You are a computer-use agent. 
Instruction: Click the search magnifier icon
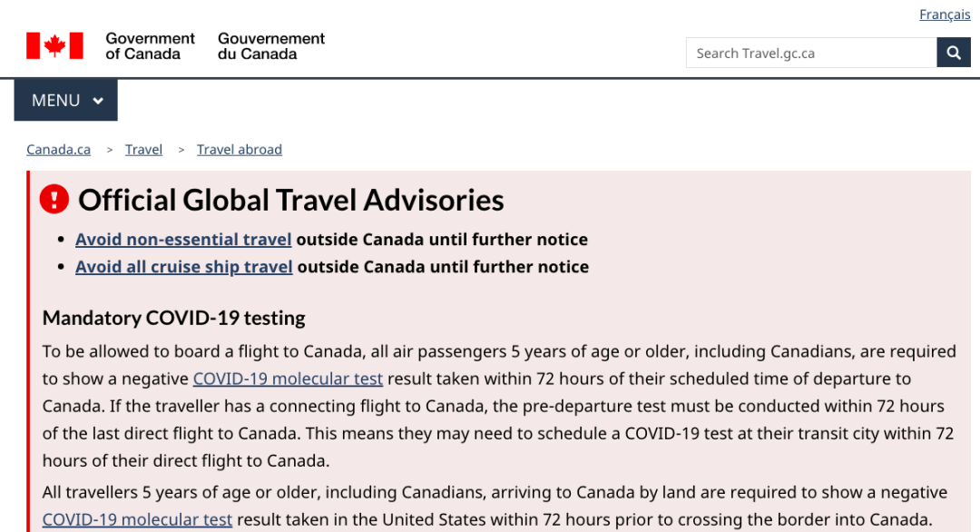coord(953,53)
